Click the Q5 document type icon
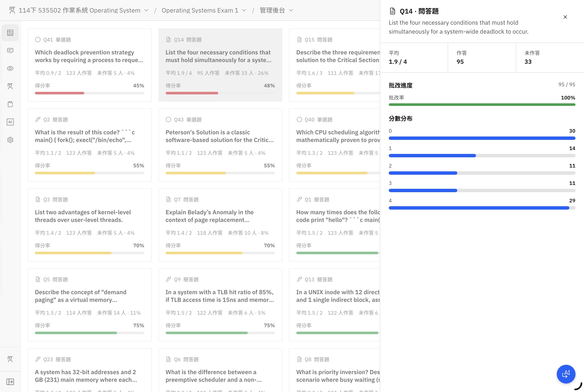584x392 pixels. [38, 279]
